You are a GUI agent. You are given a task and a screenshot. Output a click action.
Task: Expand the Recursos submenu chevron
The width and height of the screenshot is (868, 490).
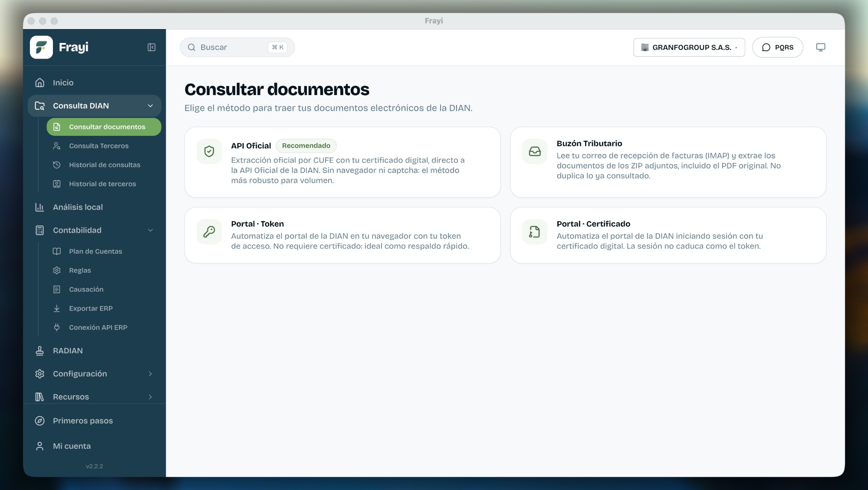coord(150,397)
